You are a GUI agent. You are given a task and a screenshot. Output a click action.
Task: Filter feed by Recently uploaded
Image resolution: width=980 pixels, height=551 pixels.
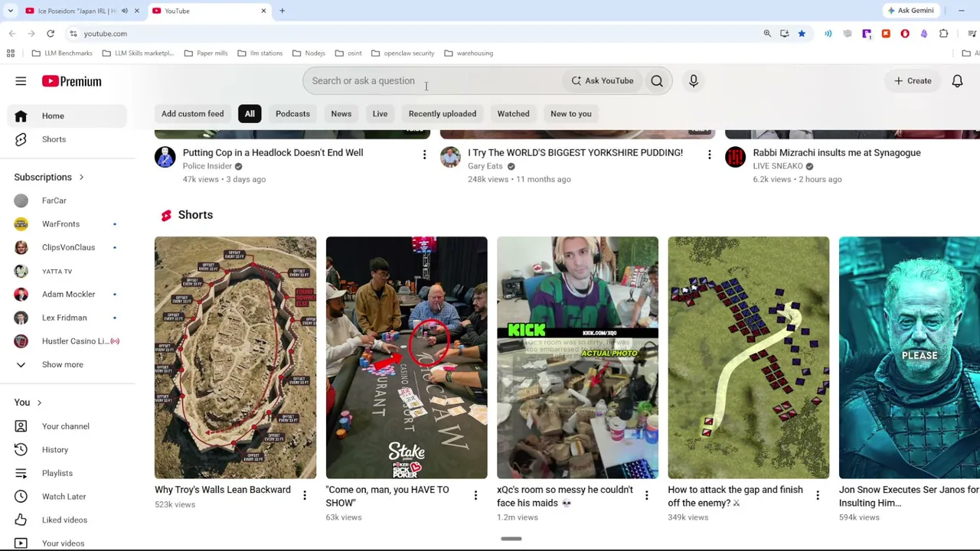443,114
